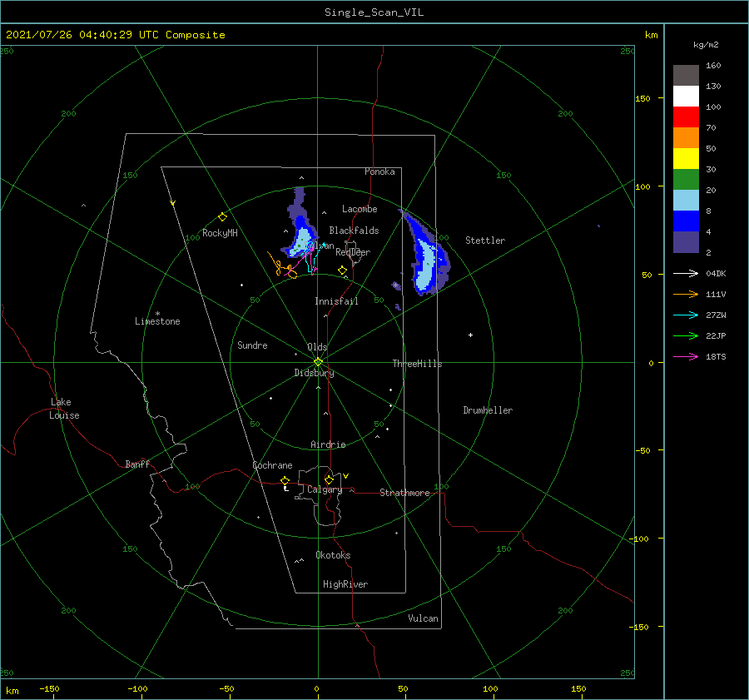Click the yellow V marker east of Calgary
The image size is (749, 700).
click(346, 476)
